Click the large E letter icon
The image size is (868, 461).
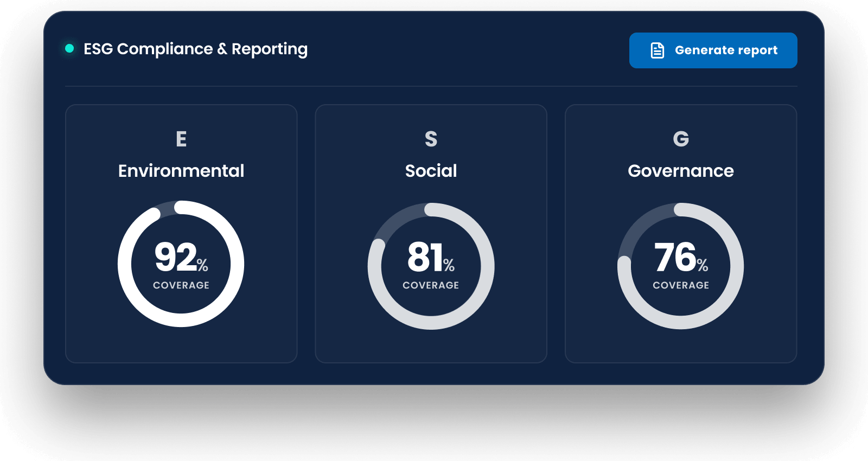pyautogui.click(x=181, y=139)
